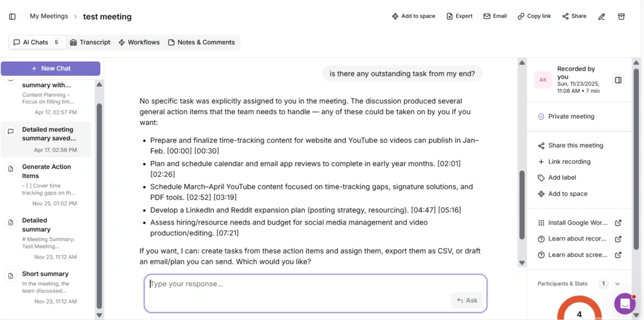Open the Share option in header
Screen dimensions: 644x320
pyautogui.click(x=574, y=16)
